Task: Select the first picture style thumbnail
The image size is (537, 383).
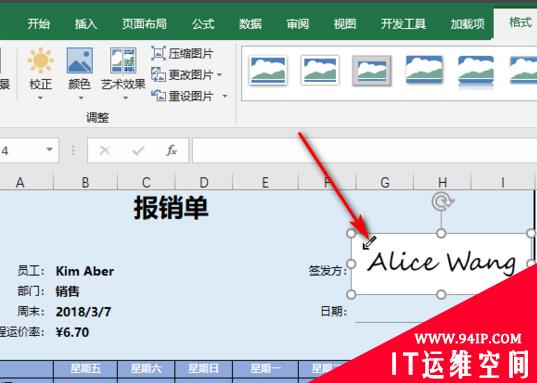Action: 268,71
